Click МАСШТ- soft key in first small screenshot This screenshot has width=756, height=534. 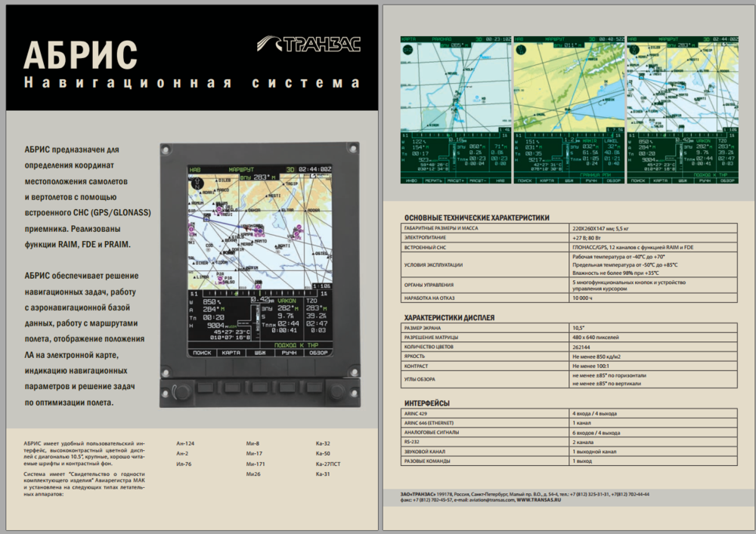[477, 181]
